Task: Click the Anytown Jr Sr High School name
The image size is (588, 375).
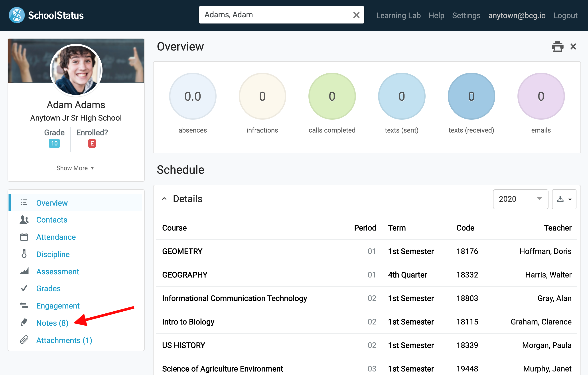Action: pyautogui.click(x=76, y=118)
